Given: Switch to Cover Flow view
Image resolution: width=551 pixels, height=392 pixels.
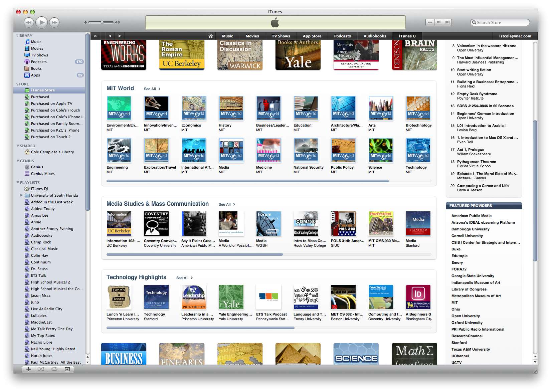Looking at the screenshot, I should [x=447, y=22].
